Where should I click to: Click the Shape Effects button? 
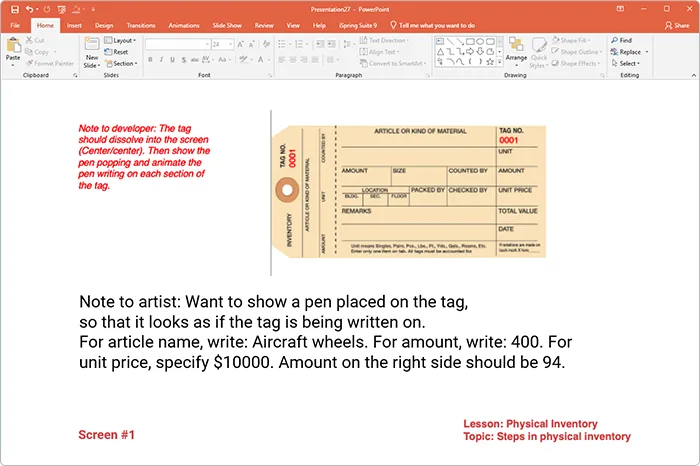pos(576,63)
